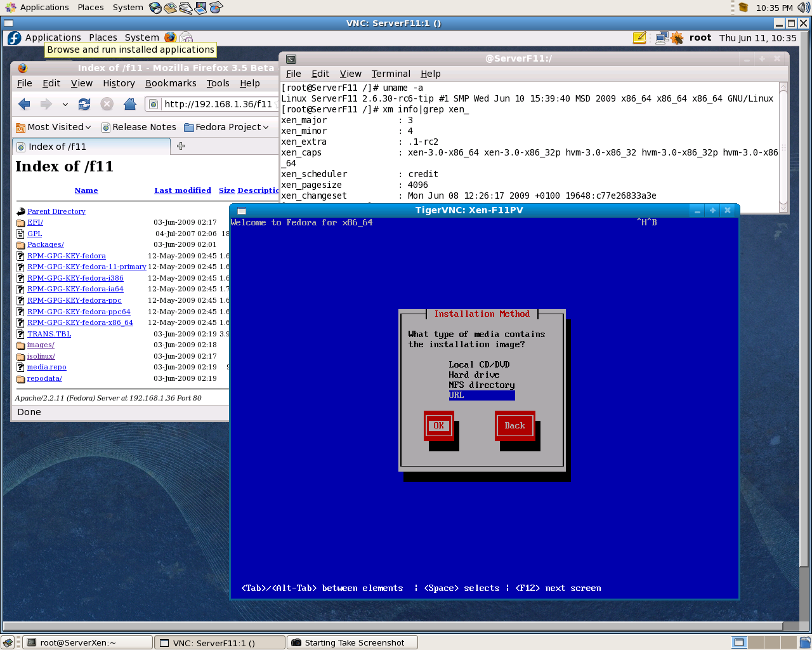Open the Firefox Tools menu

click(218, 83)
